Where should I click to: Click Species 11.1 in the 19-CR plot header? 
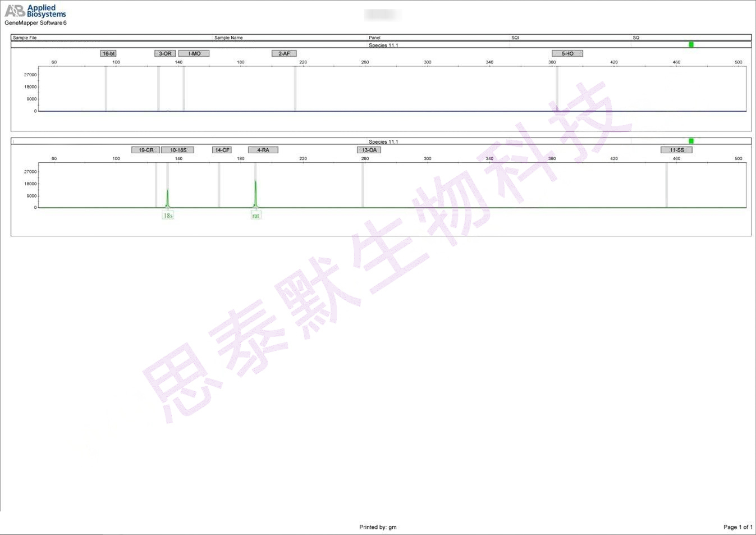(383, 141)
